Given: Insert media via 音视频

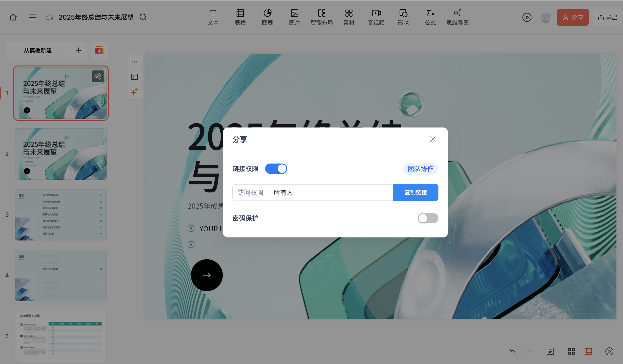Looking at the screenshot, I should [x=376, y=17].
